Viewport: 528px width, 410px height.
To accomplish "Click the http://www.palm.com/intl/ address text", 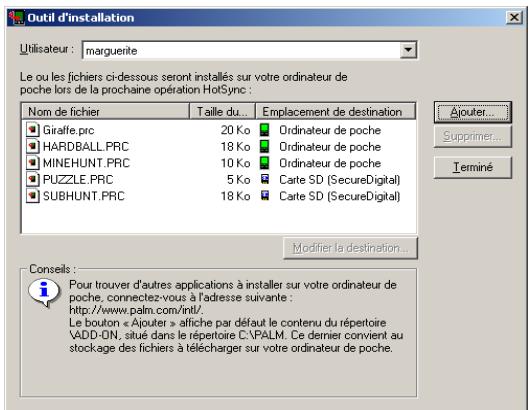I will pyautogui.click(x=136, y=310).
